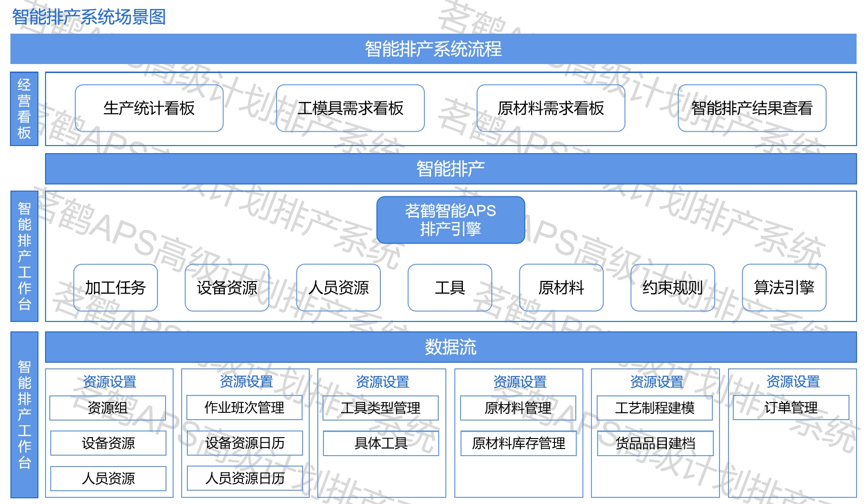Open 作业班次管理

coord(244,408)
